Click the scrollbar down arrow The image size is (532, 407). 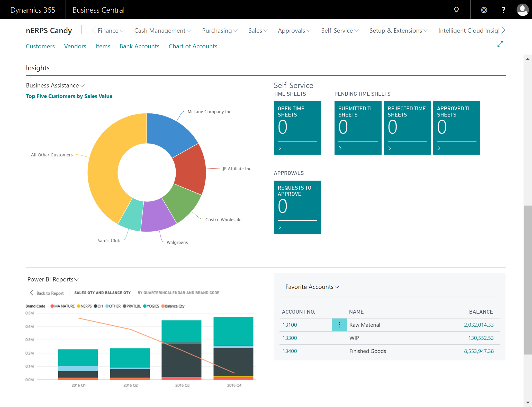(528, 403)
